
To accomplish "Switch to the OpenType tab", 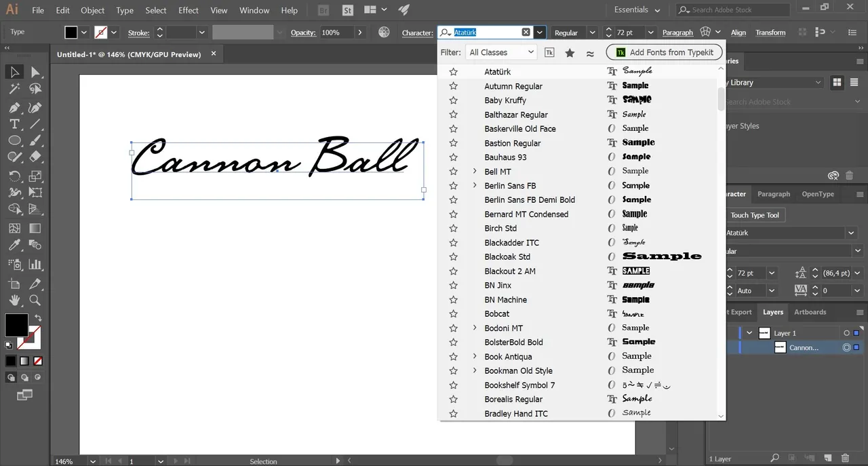I will click(x=818, y=194).
